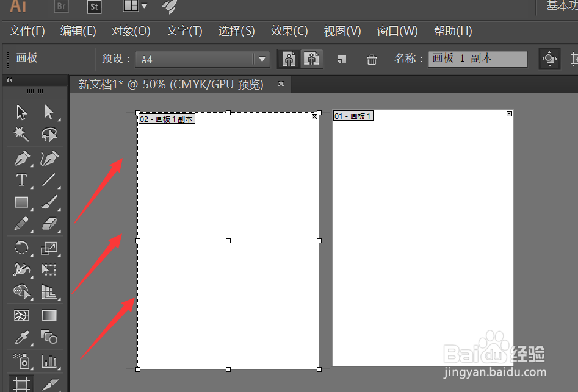Image resolution: width=578 pixels, height=392 pixels.
Task: Select the Perspective Grid tool
Action: (49, 292)
